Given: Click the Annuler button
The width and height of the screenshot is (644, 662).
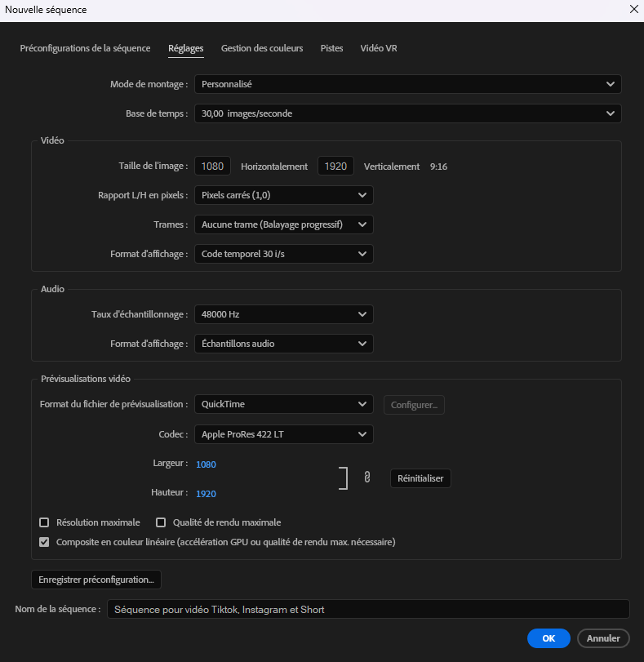Looking at the screenshot, I should coord(603,638).
